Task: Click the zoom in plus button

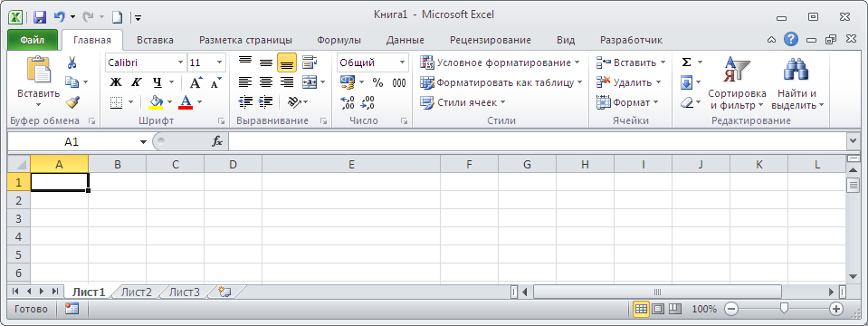Action: pyautogui.click(x=836, y=309)
